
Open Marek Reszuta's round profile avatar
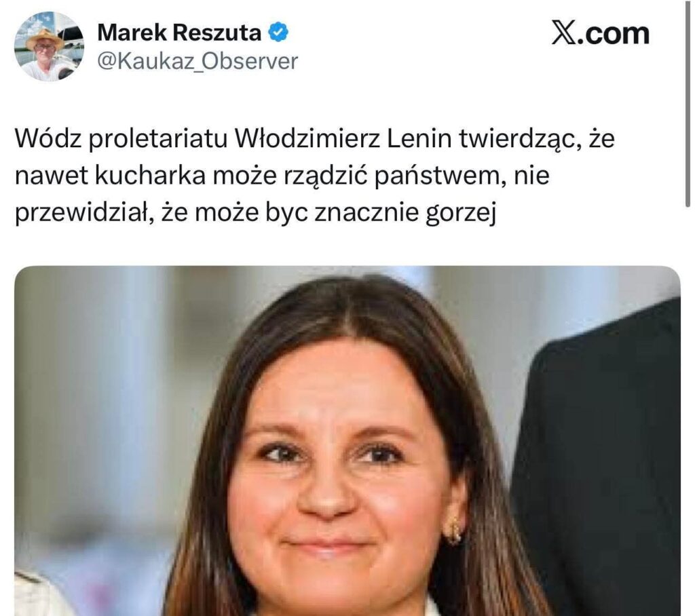(49, 47)
